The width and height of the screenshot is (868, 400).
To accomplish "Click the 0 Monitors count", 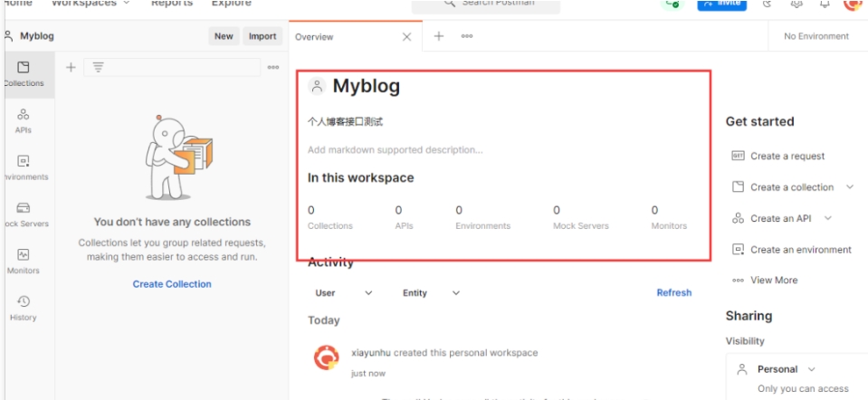I will tap(669, 217).
